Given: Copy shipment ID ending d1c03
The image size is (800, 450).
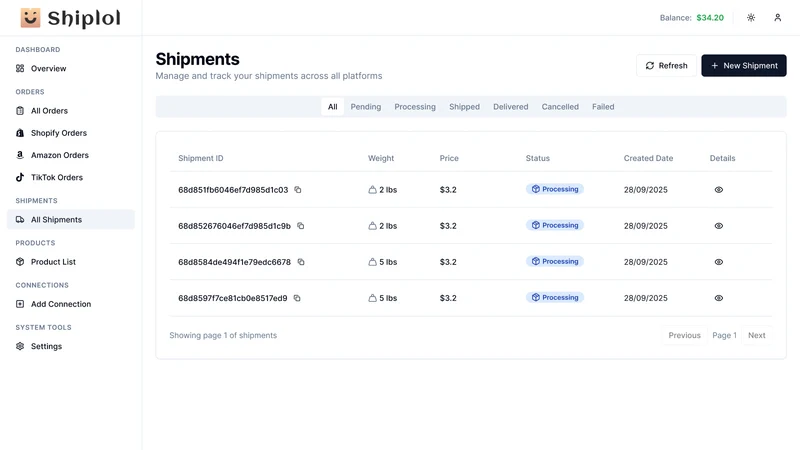Looking at the screenshot, I should [x=298, y=190].
